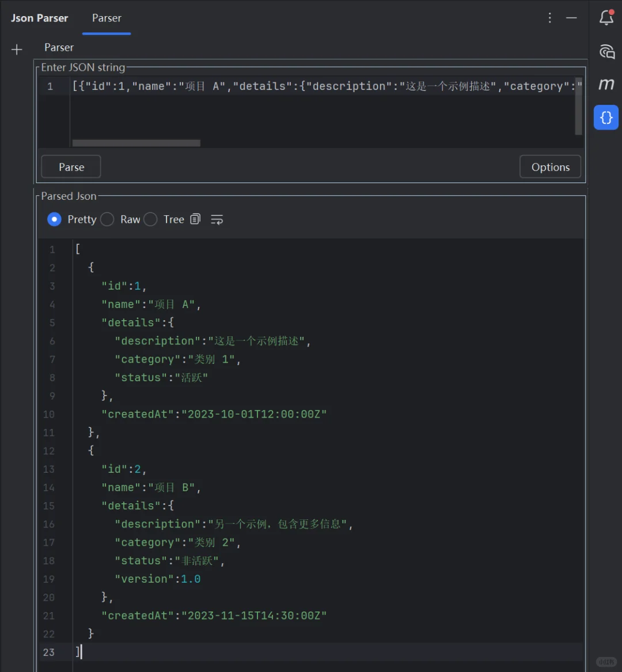Select the Json Parser title label
622x672 pixels.
click(39, 18)
